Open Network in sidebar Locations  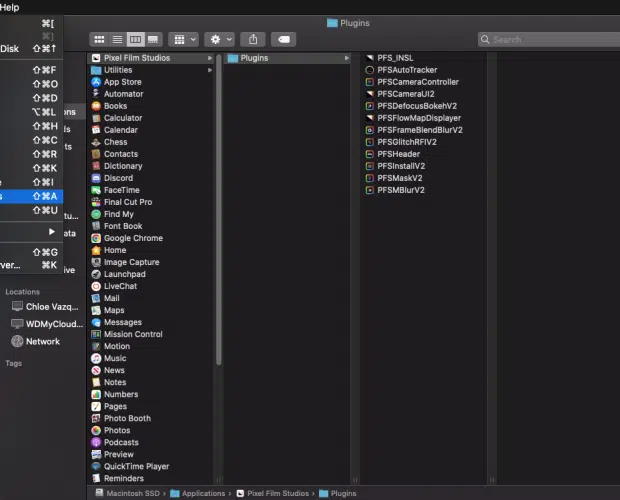coord(36,341)
